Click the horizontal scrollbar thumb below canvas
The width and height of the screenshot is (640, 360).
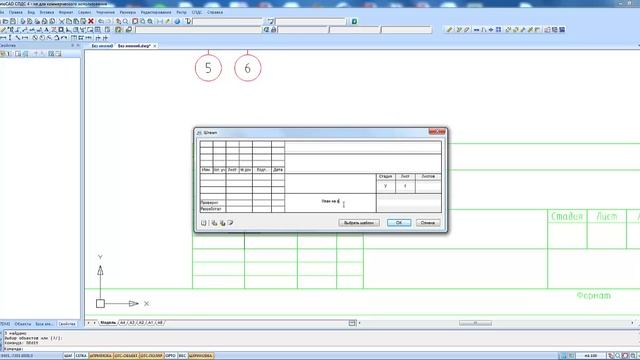[475, 323]
